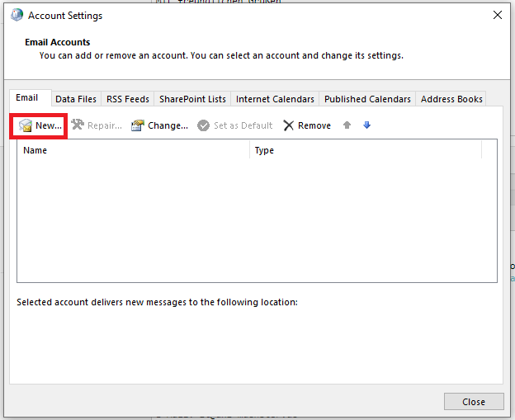Open the Data Files tab
515x420 pixels.
point(76,99)
